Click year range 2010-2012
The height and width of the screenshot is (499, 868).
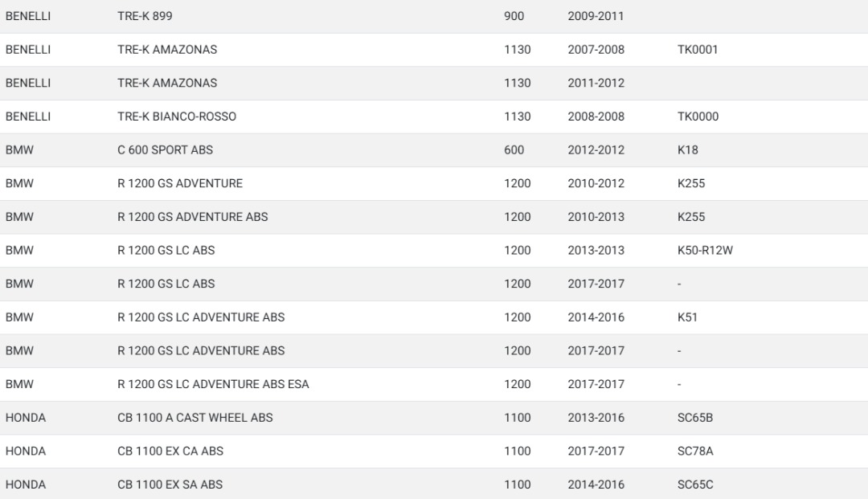click(x=596, y=183)
